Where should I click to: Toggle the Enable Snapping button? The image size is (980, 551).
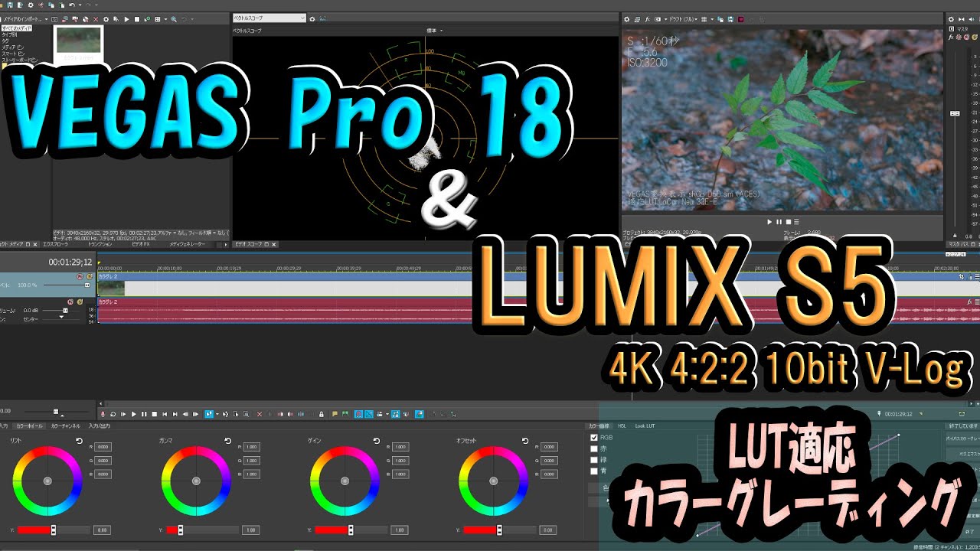tap(358, 414)
